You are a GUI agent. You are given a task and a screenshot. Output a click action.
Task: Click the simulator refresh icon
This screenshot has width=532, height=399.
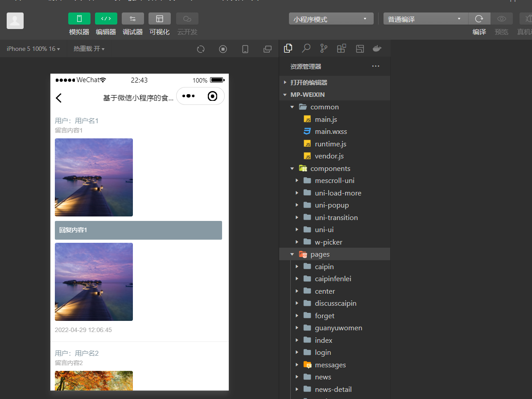[x=201, y=49]
